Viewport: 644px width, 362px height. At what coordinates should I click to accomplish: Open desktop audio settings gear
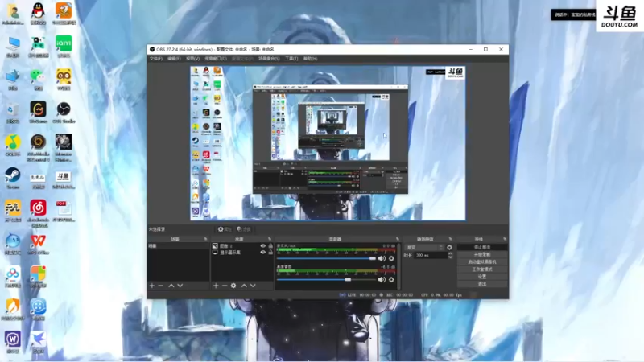click(x=391, y=279)
